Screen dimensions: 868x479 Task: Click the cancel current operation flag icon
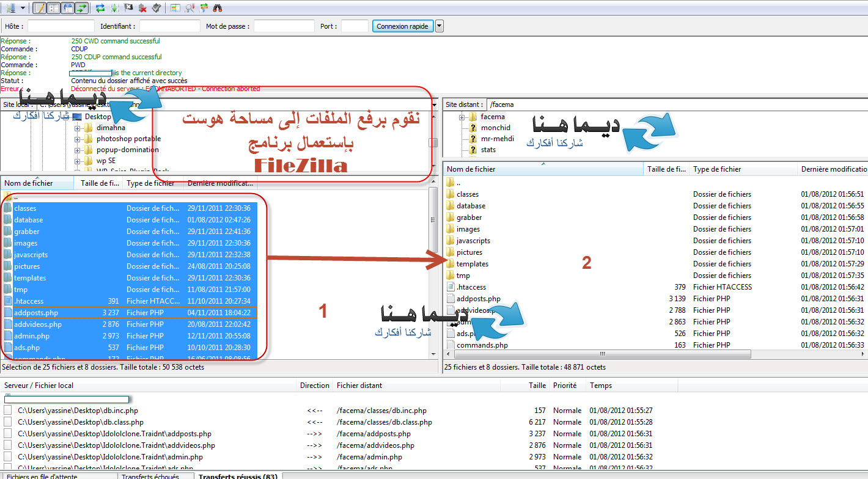point(128,7)
